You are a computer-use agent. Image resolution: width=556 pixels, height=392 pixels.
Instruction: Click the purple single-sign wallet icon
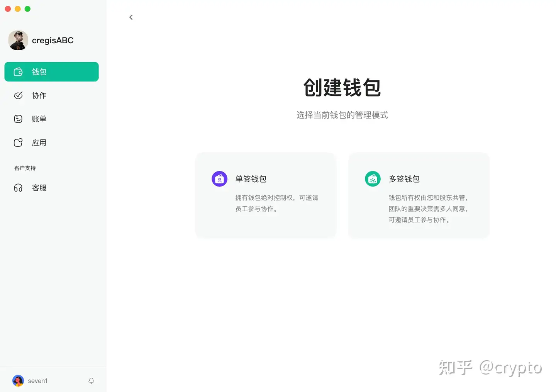point(219,178)
